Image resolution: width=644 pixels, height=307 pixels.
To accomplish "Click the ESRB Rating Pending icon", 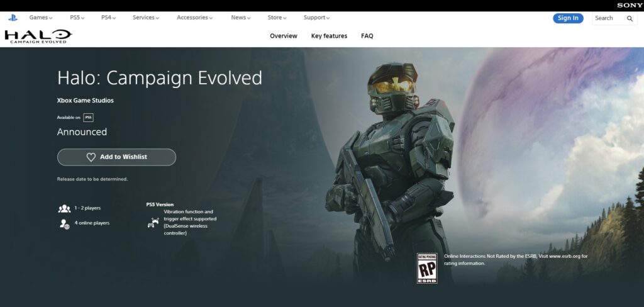I will click(x=427, y=268).
